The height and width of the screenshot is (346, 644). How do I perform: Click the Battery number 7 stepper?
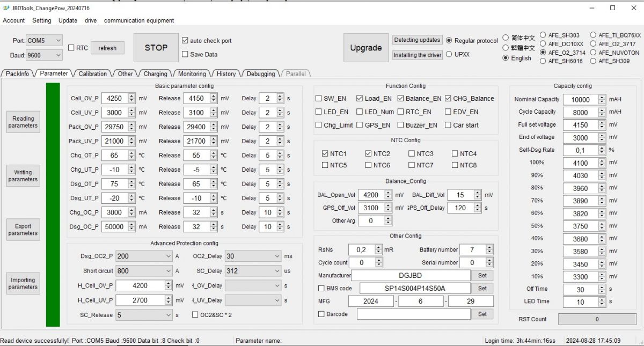(489, 249)
